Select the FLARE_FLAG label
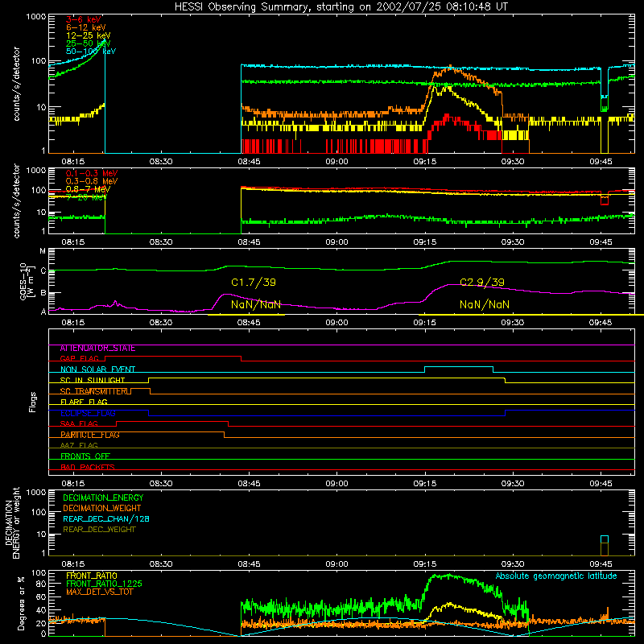 point(84,402)
